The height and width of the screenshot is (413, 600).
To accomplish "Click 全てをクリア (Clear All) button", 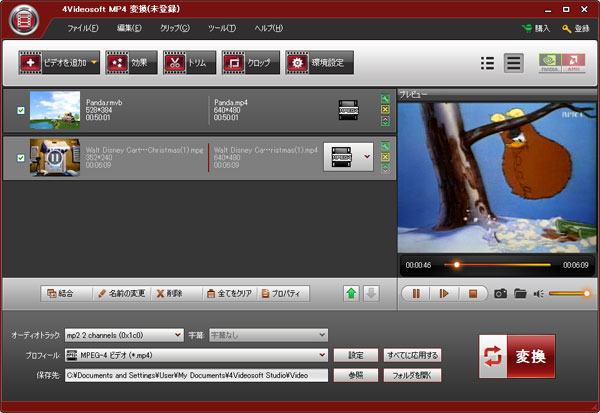I will click(230, 294).
